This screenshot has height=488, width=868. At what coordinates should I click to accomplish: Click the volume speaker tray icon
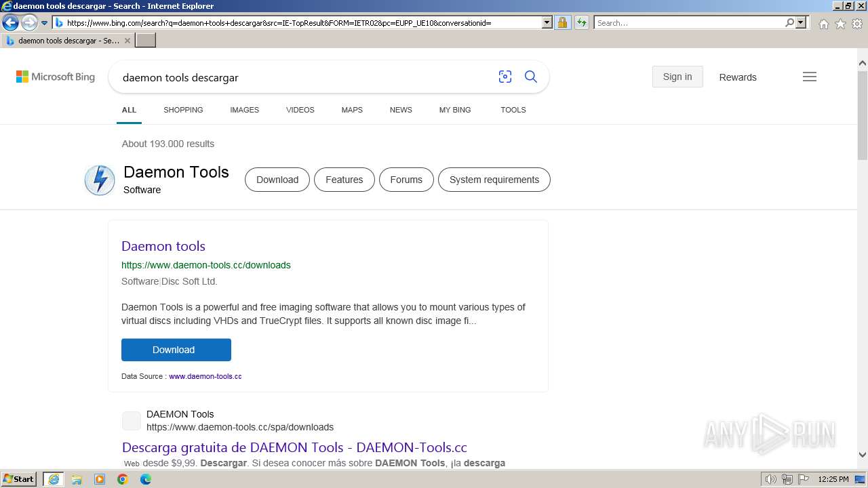click(771, 479)
